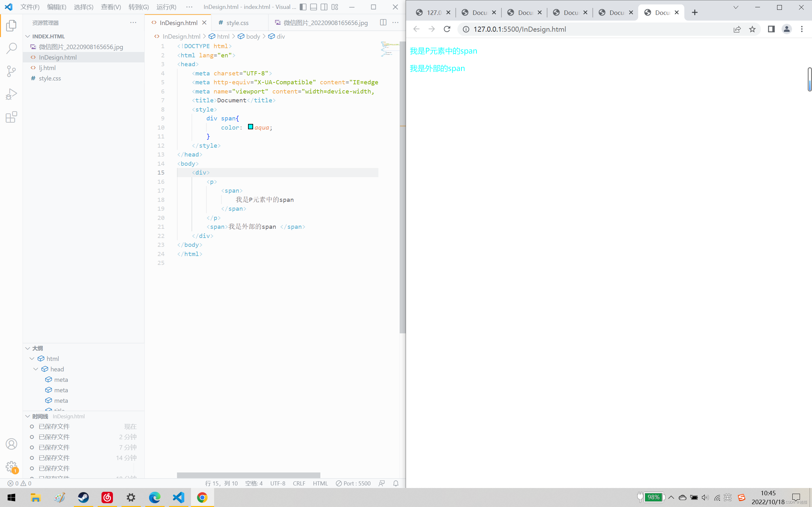This screenshot has width=812, height=507.
Task: Click the Accounts icon in the activity bar
Action: 11,443
